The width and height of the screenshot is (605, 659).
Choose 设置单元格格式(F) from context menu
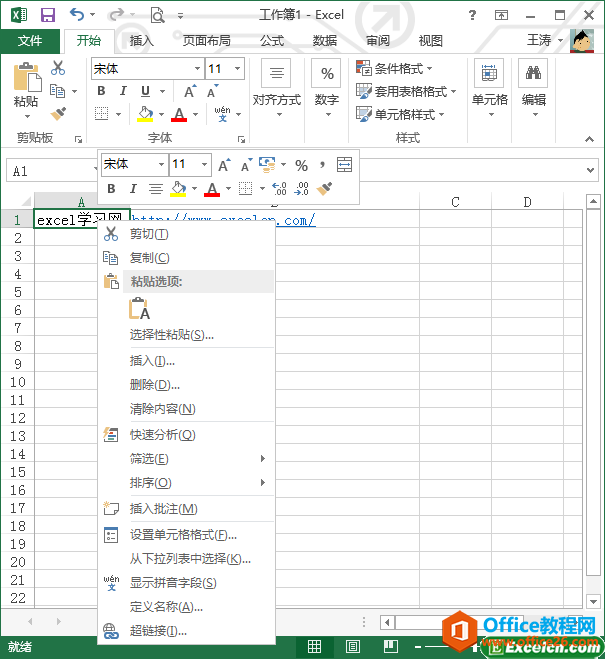[187, 535]
